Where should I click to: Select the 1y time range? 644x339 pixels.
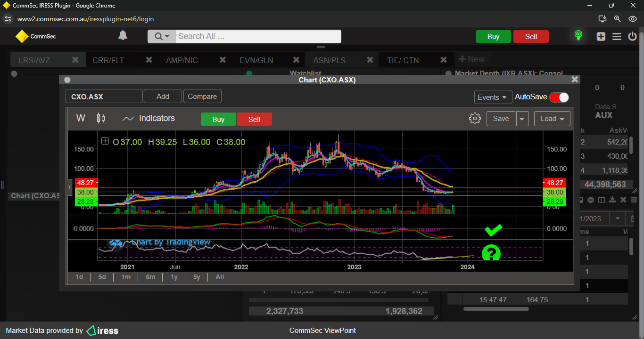174,277
